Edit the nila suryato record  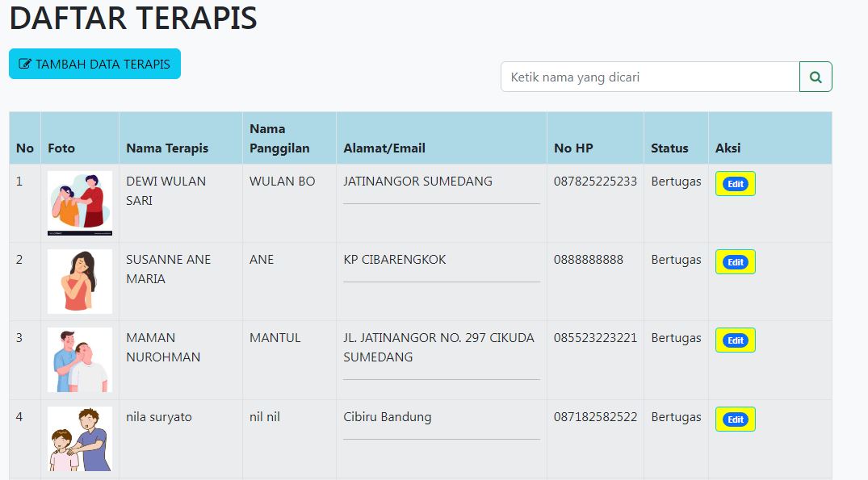(735, 419)
